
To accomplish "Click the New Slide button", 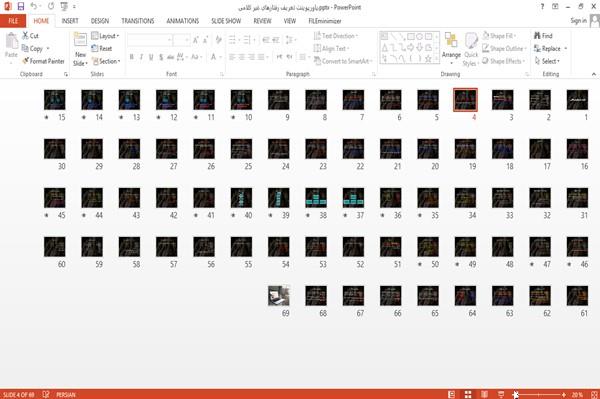I will tap(80, 50).
